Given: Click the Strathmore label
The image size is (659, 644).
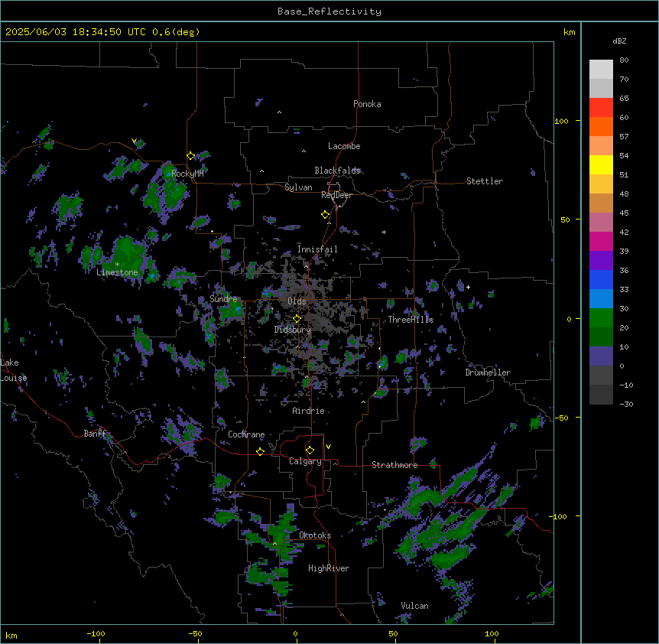Looking at the screenshot, I should click(x=394, y=465).
